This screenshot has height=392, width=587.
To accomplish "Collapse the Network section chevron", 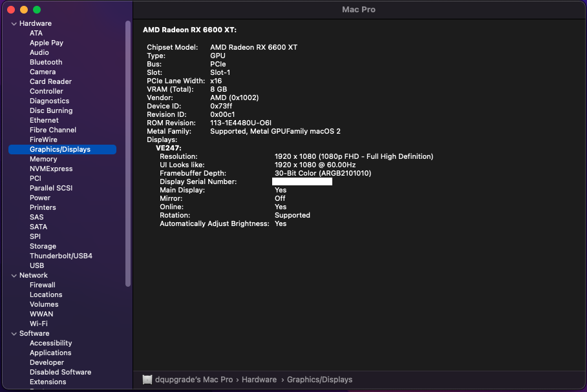I will [x=14, y=276].
